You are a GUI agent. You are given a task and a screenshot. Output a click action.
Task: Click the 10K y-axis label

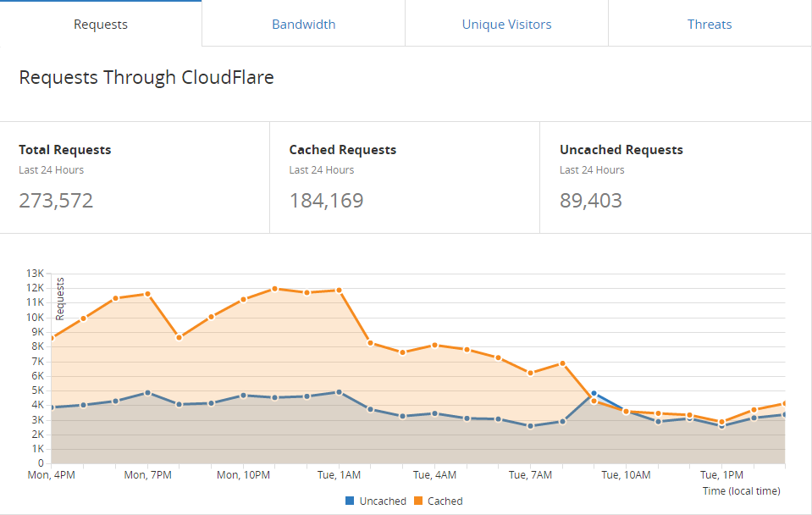(x=36, y=317)
